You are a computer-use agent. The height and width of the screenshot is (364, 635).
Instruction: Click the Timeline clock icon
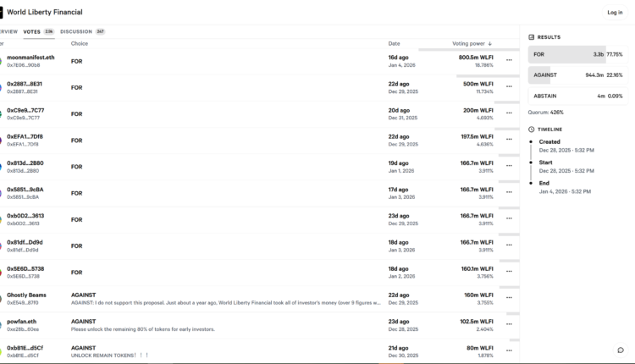click(x=531, y=130)
